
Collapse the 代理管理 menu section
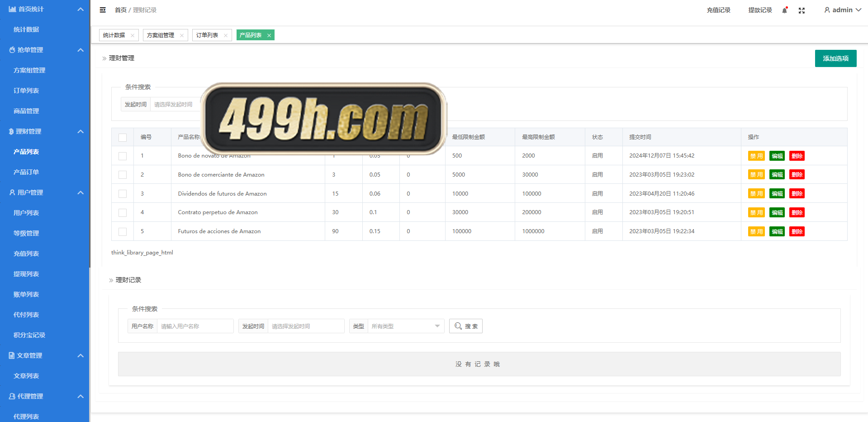coord(81,396)
